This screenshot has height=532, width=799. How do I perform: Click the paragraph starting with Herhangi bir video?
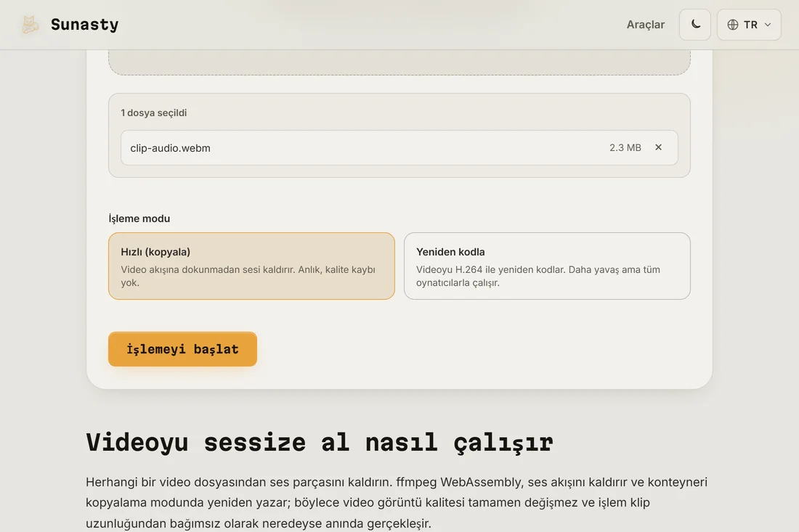pos(397,502)
